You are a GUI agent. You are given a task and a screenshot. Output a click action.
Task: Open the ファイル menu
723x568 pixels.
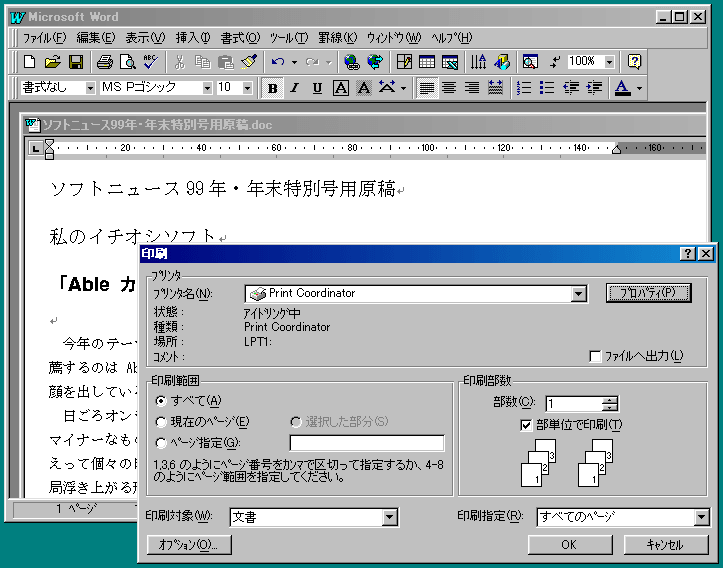point(45,38)
